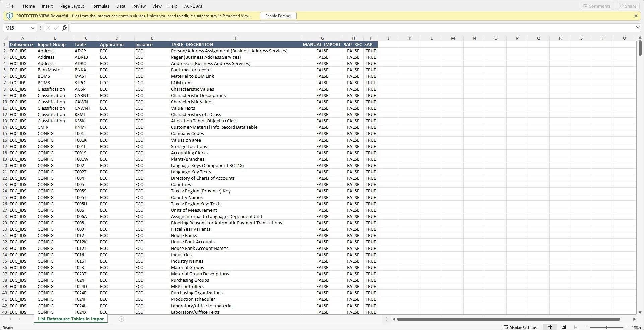Click the Protected View warning link text
The width and height of the screenshot is (644, 330).
[x=150, y=16]
